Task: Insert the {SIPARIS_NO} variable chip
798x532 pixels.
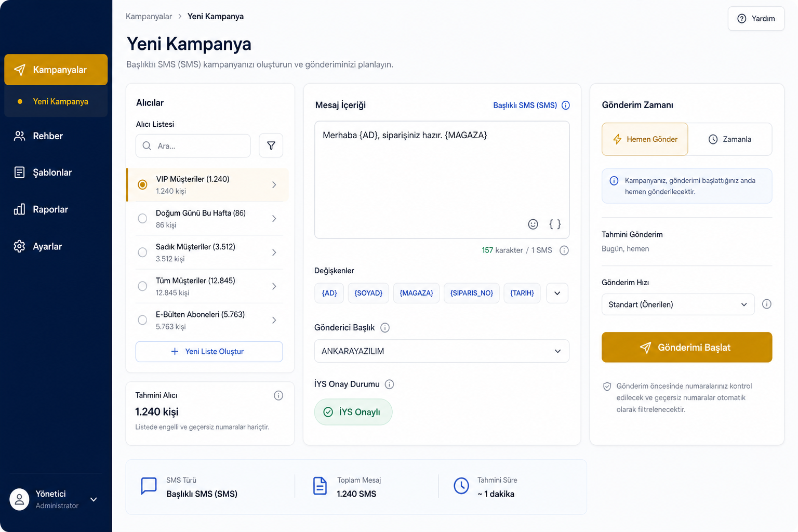Action: tap(472, 293)
